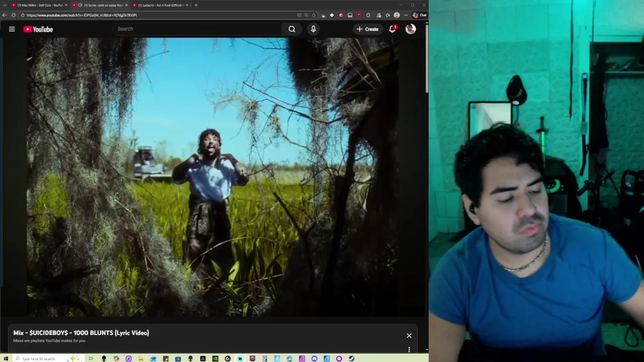Open Copilot Chat in browser toolbar
The image size is (644, 362).
[x=419, y=15]
